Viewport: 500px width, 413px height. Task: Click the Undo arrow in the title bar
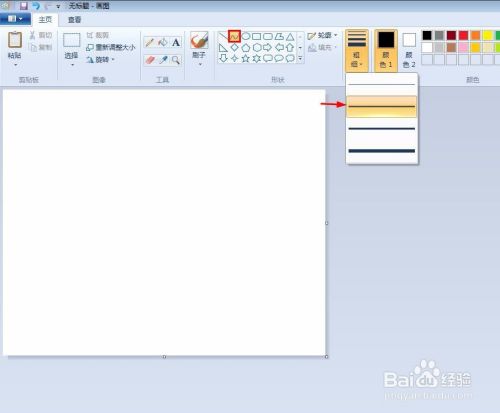[x=36, y=6]
